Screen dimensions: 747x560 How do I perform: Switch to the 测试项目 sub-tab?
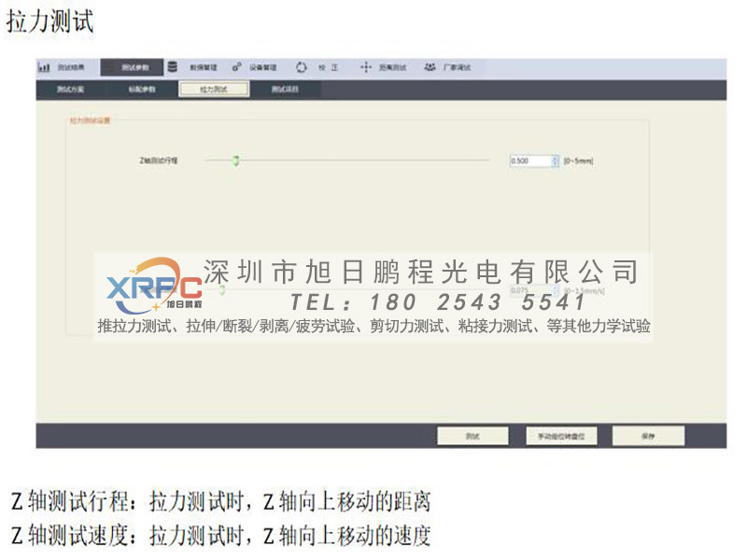pyautogui.click(x=285, y=89)
